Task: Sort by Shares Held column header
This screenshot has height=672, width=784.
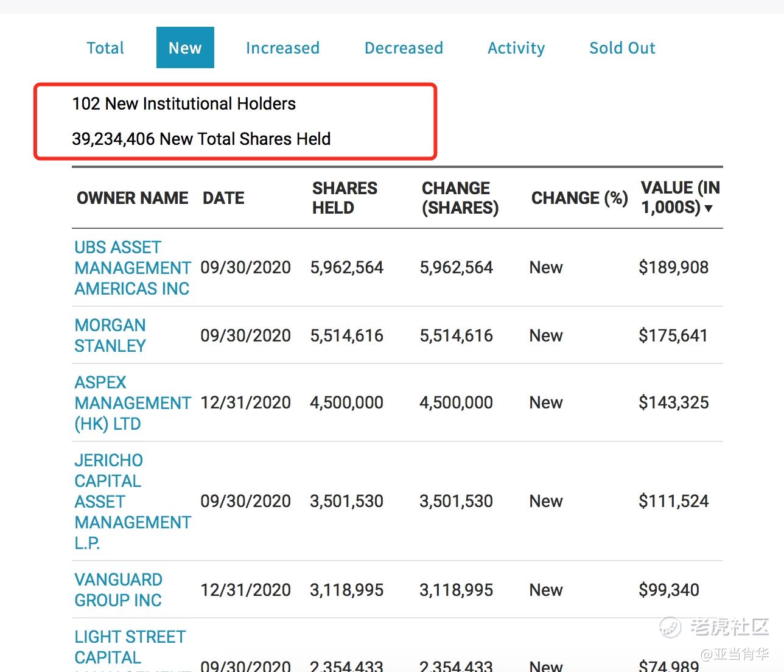Action: point(345,198)
